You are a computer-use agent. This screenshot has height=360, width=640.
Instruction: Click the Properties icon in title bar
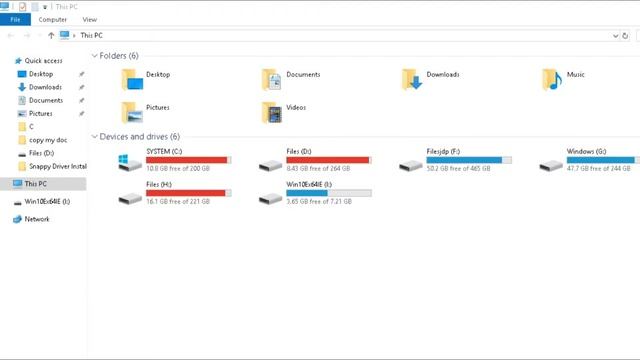click(x=22, y=7)
